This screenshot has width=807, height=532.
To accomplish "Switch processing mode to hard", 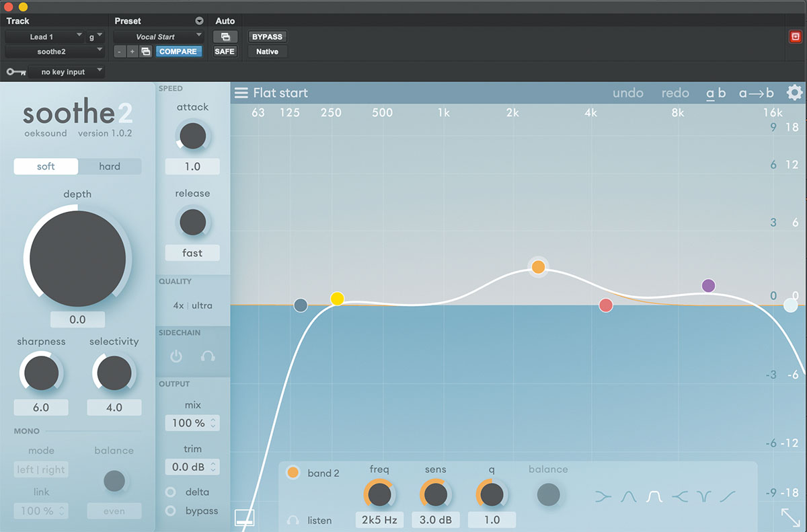I will point(110,166).
